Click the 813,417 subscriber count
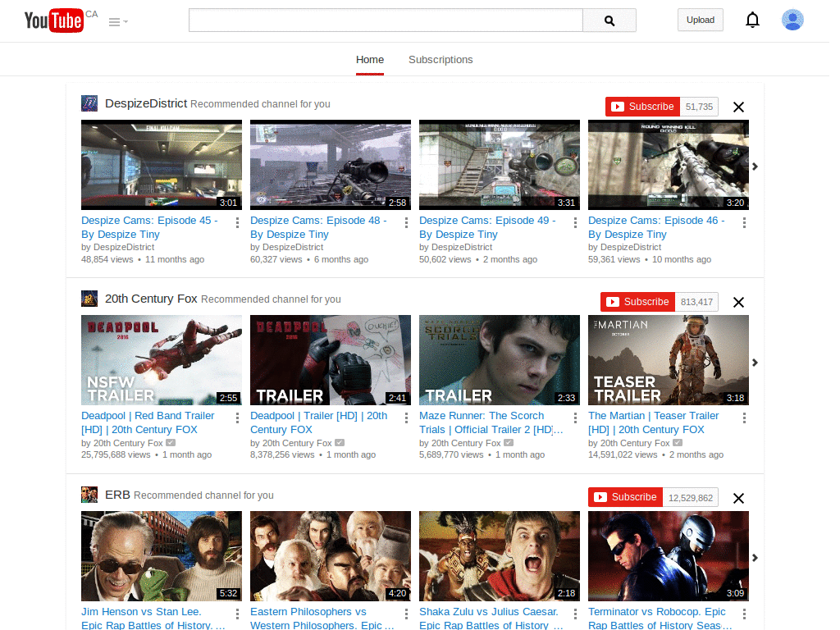This screenshot has width=840, height=630. coord(696,302)
